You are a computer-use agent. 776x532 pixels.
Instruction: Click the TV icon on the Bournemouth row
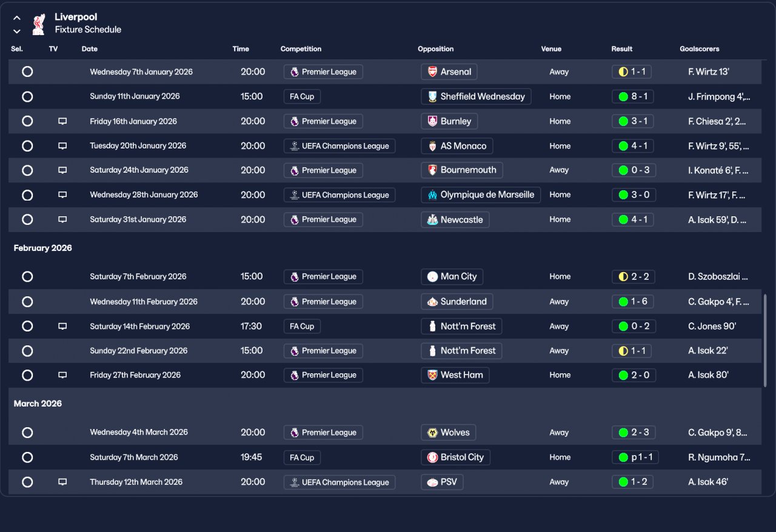pos(62,170)
